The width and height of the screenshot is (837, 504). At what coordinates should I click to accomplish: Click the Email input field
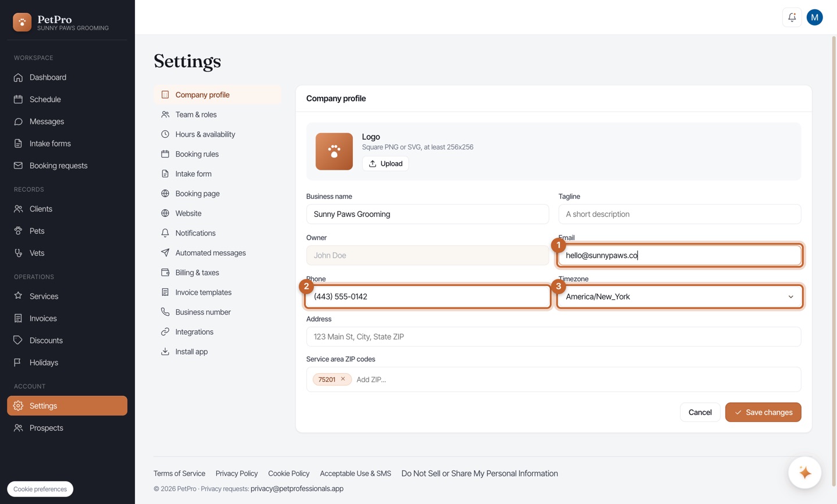pos(679,255)
